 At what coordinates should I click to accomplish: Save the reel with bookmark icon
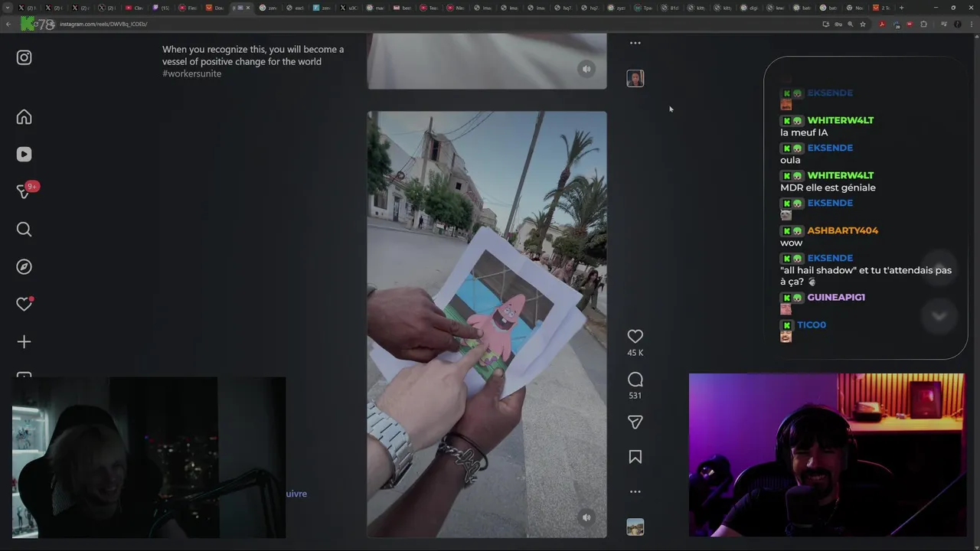[635, 457]
